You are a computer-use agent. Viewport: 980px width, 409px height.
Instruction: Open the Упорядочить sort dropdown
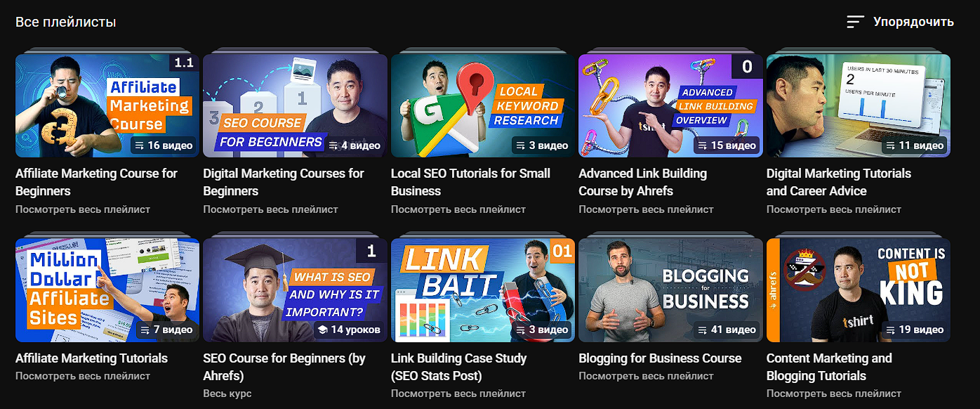900,22
